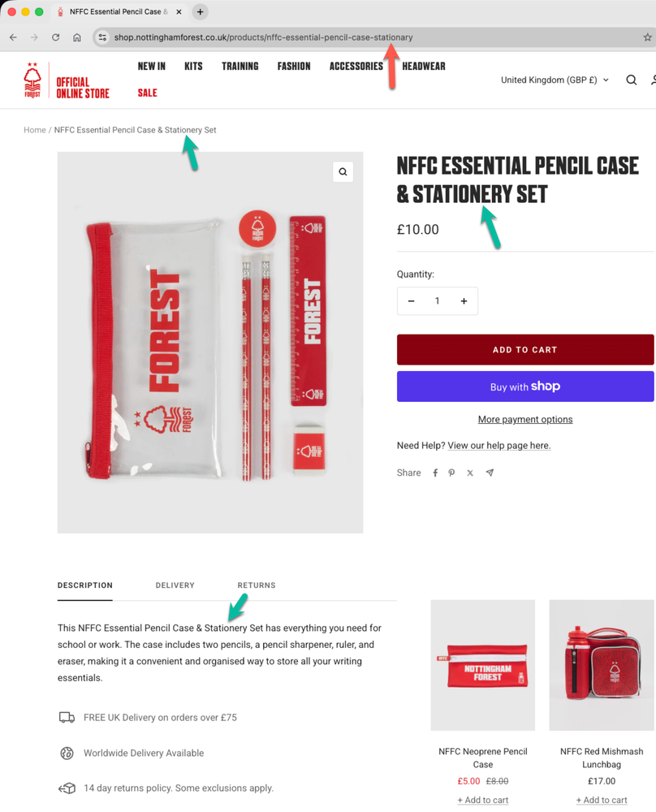The image size is (656, 812).
Task: Share product on X
Action: pyautogui.click(x=470, y=473)
